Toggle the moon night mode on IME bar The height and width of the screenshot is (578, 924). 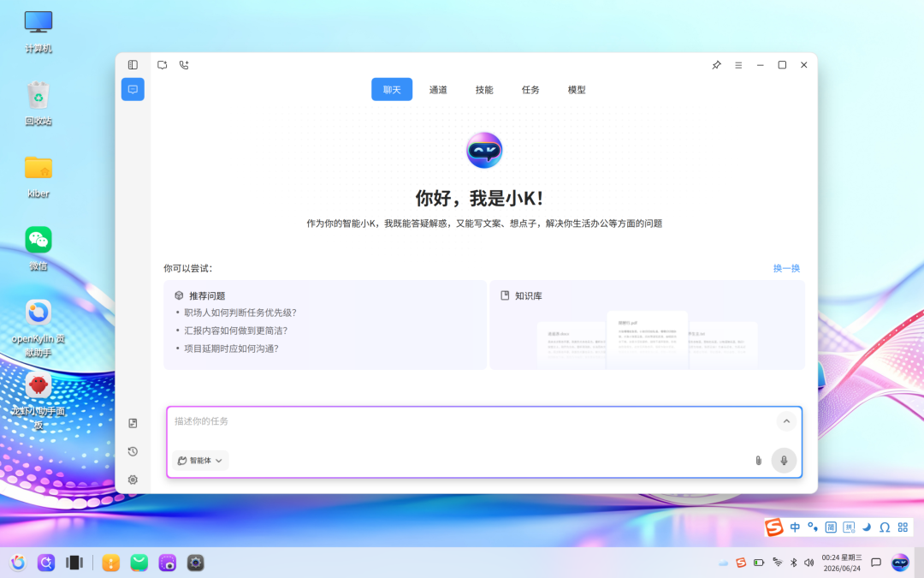[866, 527]
